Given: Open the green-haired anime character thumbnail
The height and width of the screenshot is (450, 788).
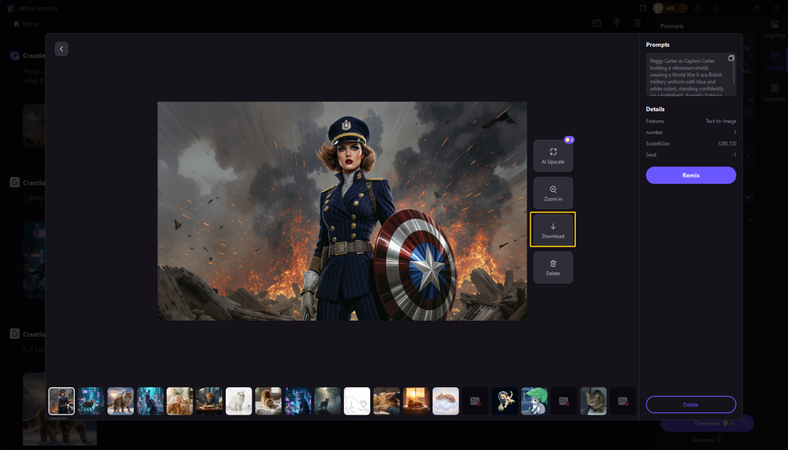Looking at the screenshot, I should point(534,401).
